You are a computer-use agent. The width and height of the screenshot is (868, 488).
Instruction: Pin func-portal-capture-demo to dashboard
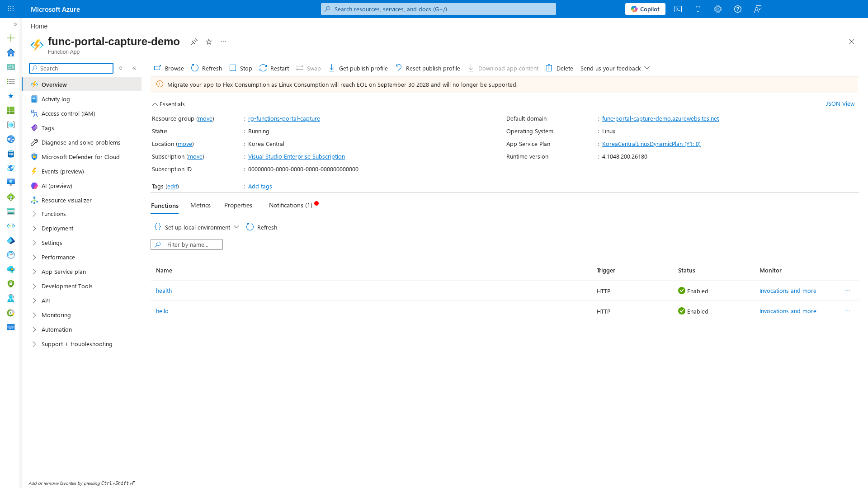point(194,42)
